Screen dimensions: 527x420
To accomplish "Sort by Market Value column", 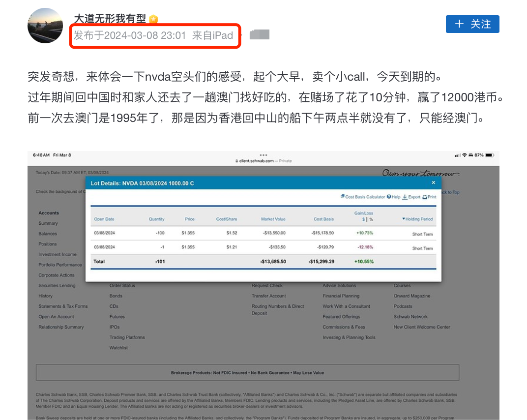I will [x=273, y=219].
